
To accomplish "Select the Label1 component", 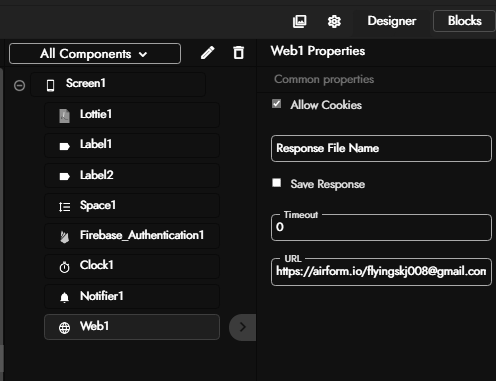I will [132, 145].
